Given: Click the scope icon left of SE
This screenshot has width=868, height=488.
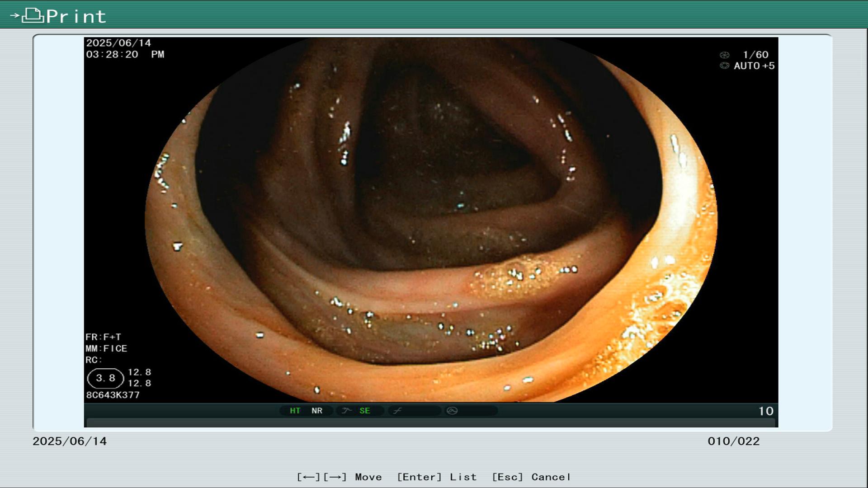Looking at the screenshot, I should [347, 411].
